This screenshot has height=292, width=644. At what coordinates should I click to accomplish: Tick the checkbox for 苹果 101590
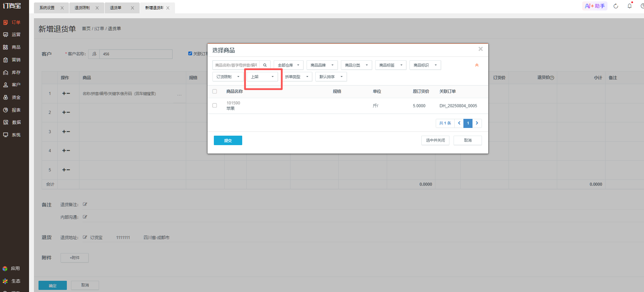coord(215,106)
